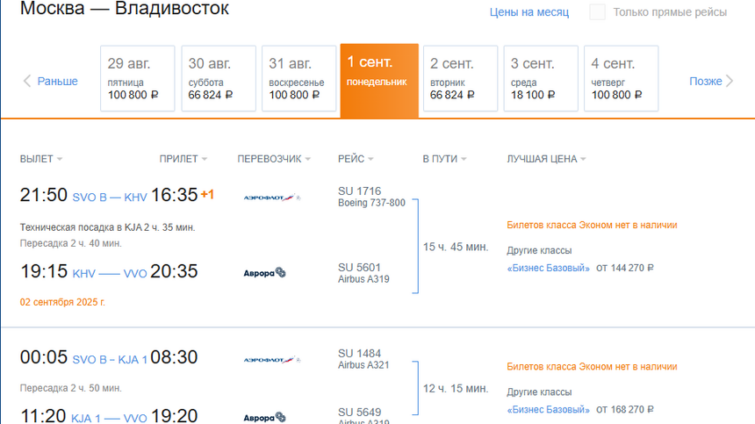Click the Аэрофлот logo for flight SU 1716
755x424 pixels.
pos(272,197)
